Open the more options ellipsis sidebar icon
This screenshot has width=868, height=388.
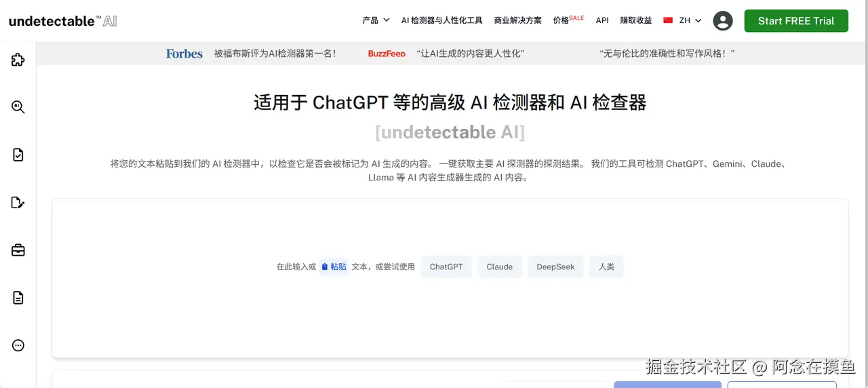pyautogui.click(x=18, y=345)
